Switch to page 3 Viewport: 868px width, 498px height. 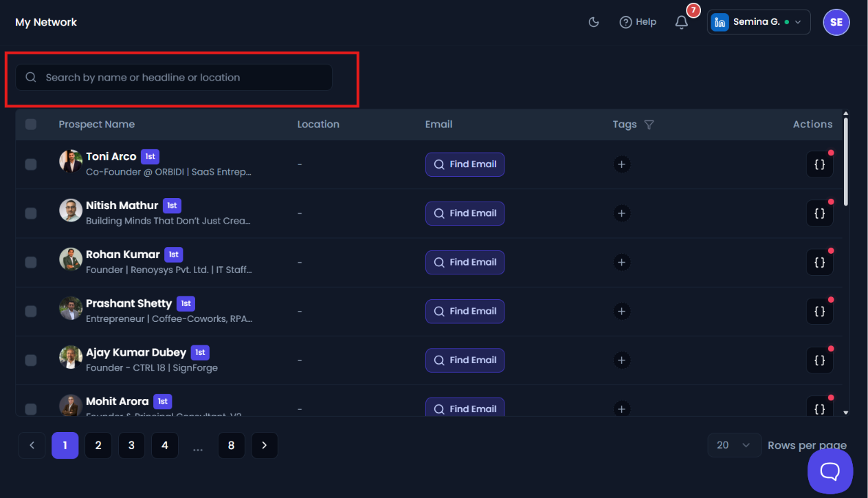131,445
